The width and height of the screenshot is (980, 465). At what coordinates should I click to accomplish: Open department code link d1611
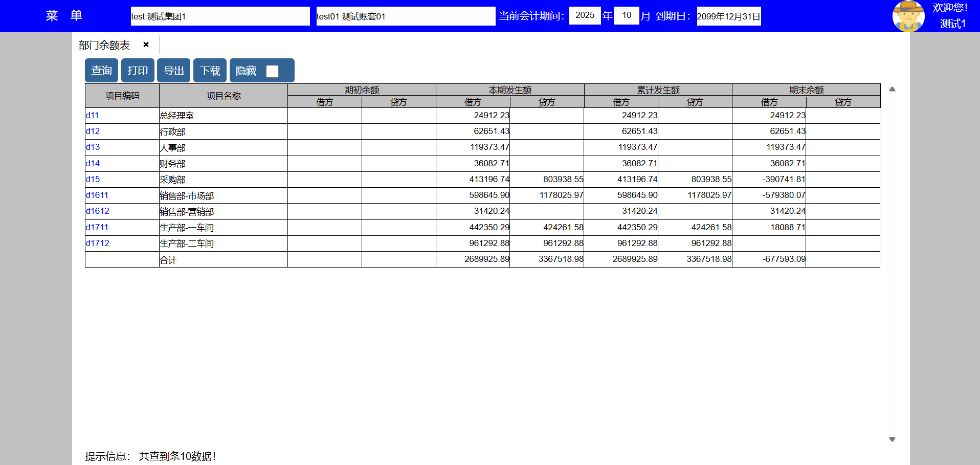[97, 195]
